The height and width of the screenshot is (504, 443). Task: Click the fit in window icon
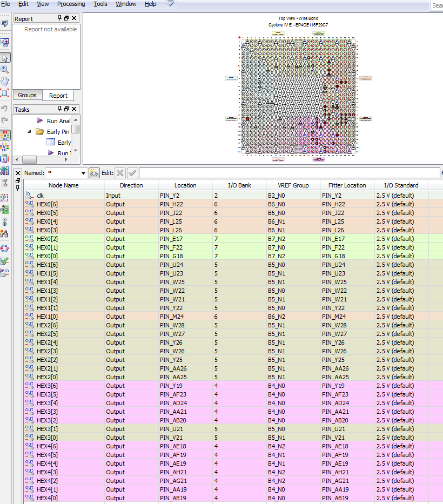(x=5, y=93)
